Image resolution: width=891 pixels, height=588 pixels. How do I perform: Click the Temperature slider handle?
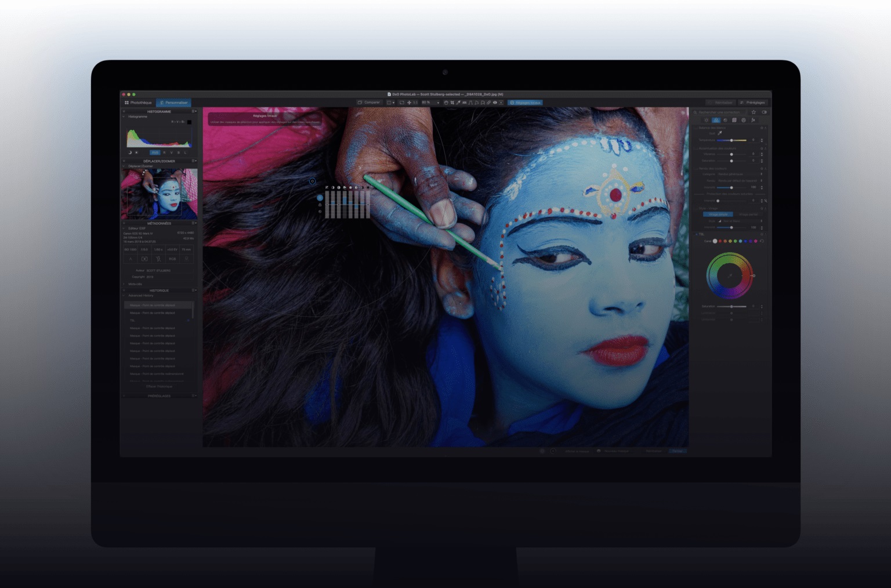(x=731, y=140)
